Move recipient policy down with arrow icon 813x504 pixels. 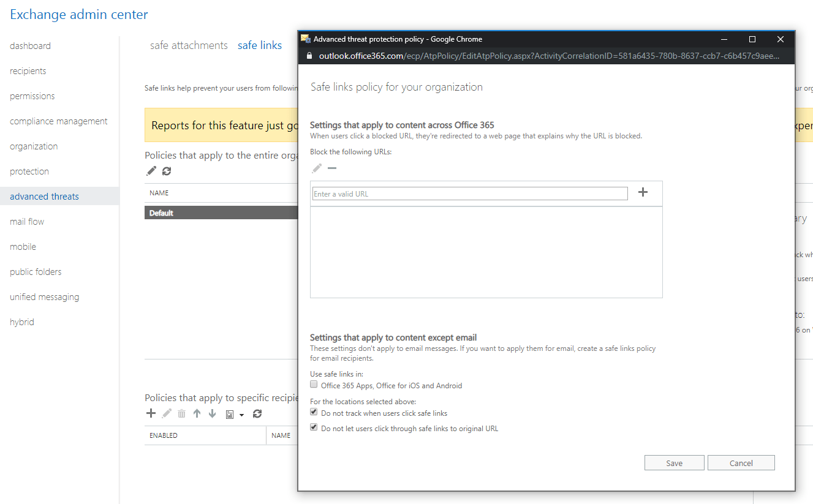click(x=212, y=413)
